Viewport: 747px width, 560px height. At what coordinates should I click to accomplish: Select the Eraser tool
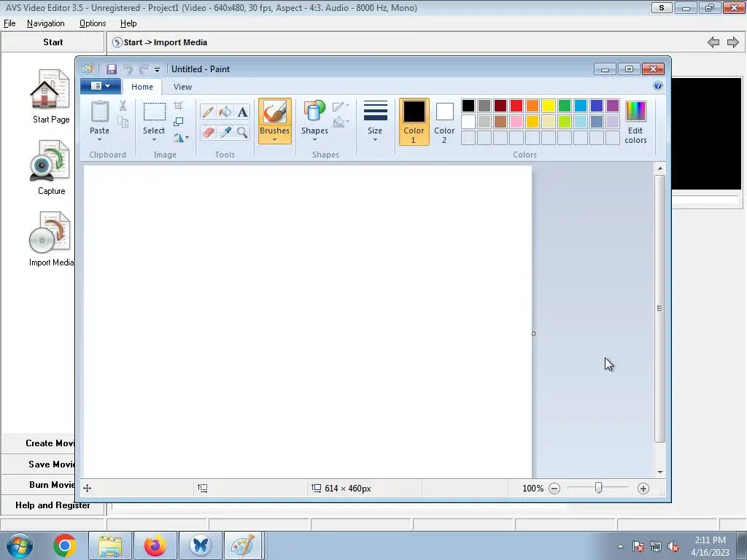(x=208, y=132)
